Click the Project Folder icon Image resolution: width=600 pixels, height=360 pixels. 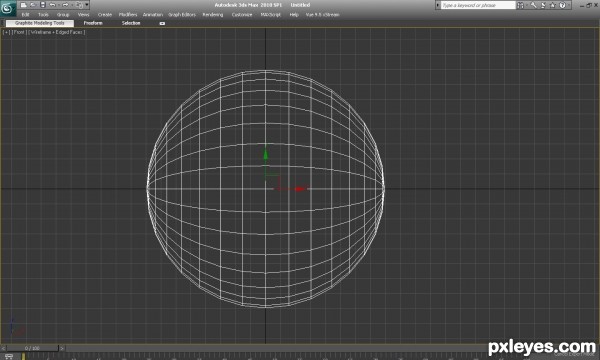[x=79, y=5]
